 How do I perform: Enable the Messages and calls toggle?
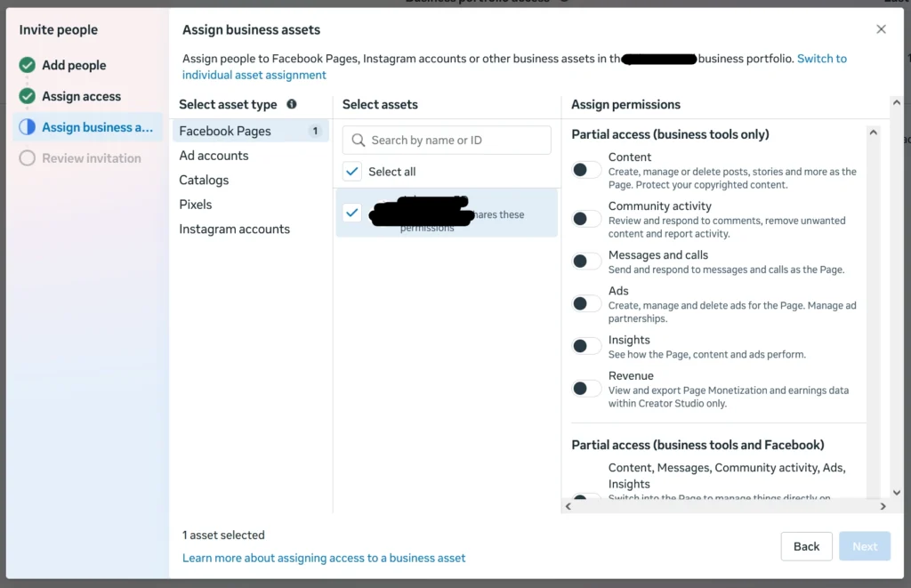pyautogui.click(x=586, y=261)
